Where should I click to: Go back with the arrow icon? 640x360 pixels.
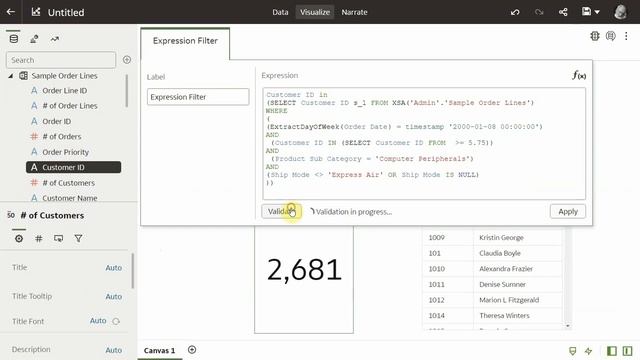click(x=11, y=12)
